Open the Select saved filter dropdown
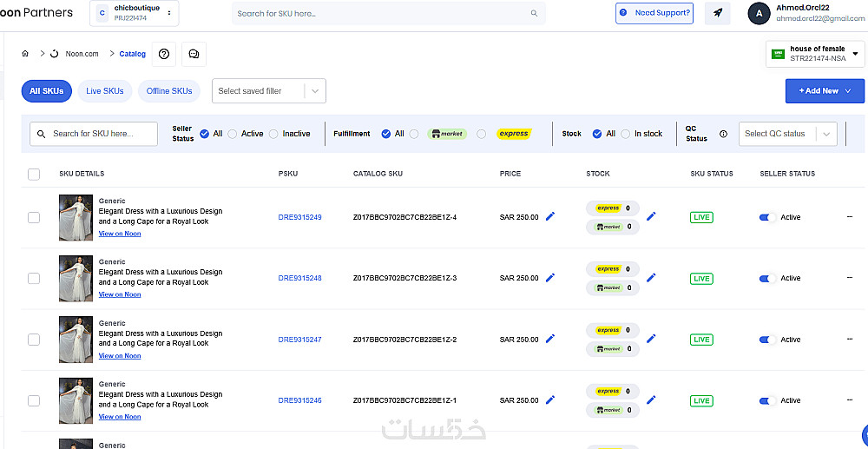 click(268, 91)
